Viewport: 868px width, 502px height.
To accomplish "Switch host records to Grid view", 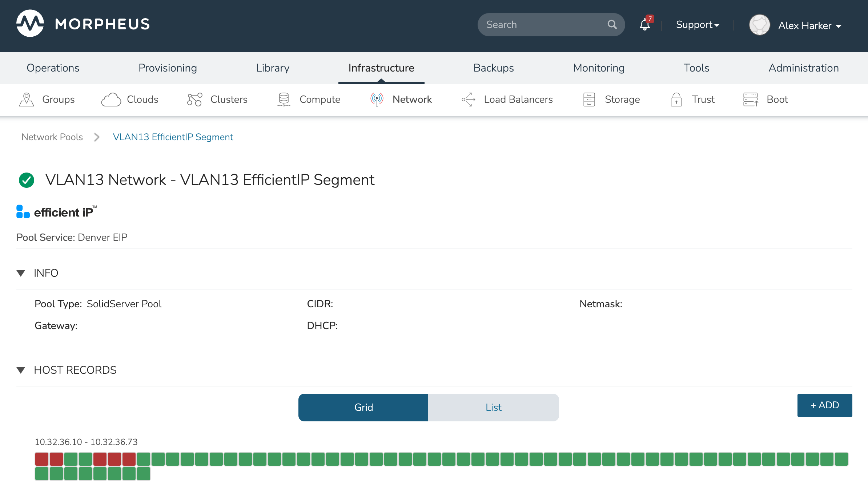I will [x=363, y=407].
